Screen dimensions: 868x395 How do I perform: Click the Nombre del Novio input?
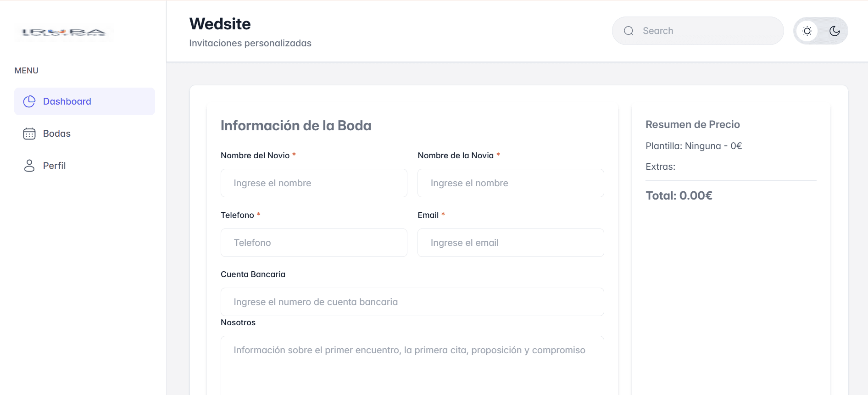click(x=314, y=183)
